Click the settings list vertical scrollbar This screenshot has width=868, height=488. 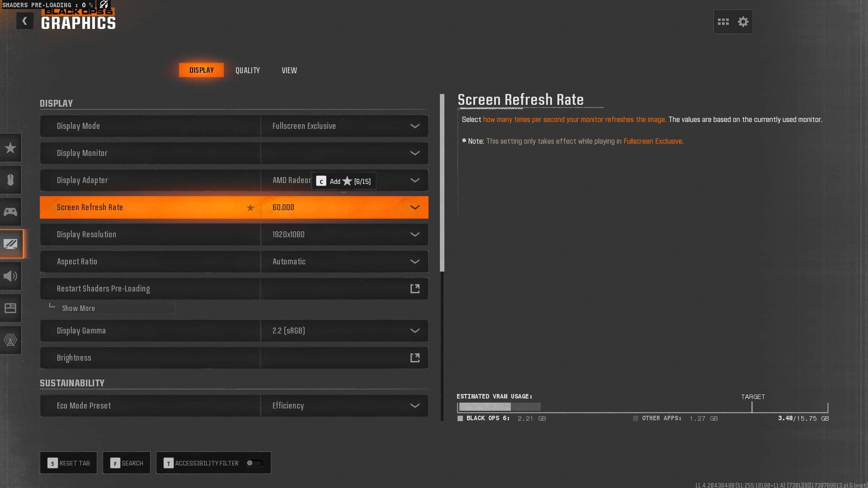pyautogui.click(x=442, y=183)
